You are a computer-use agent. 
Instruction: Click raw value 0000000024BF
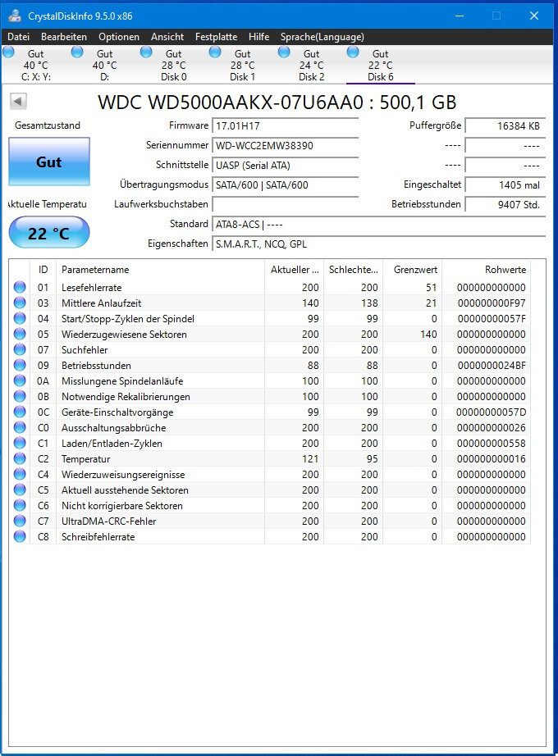click(492, 366)
